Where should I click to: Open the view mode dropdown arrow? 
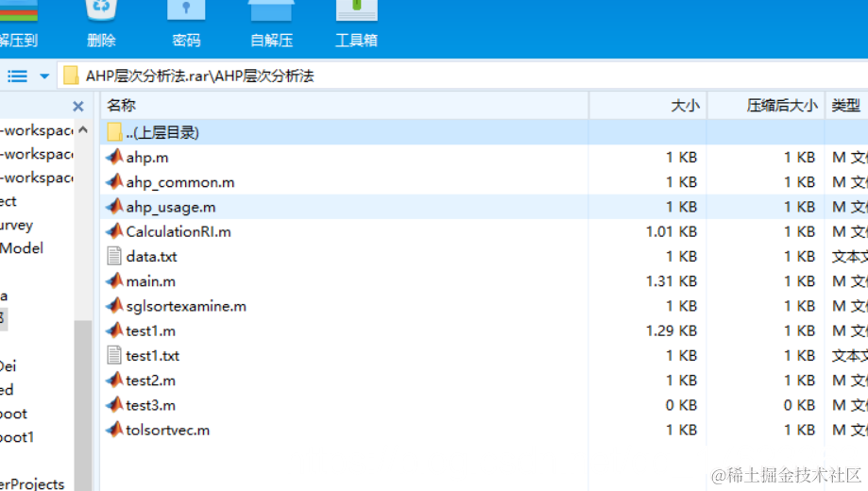point(44,76)
